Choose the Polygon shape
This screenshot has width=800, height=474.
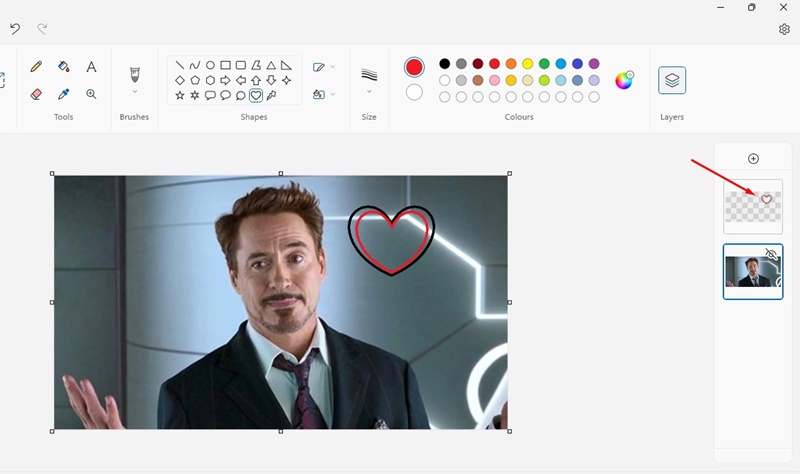tap(256, 65)
